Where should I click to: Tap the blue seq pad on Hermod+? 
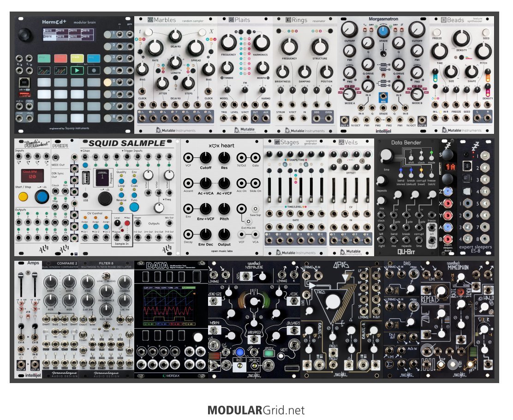tap(94, 58)
